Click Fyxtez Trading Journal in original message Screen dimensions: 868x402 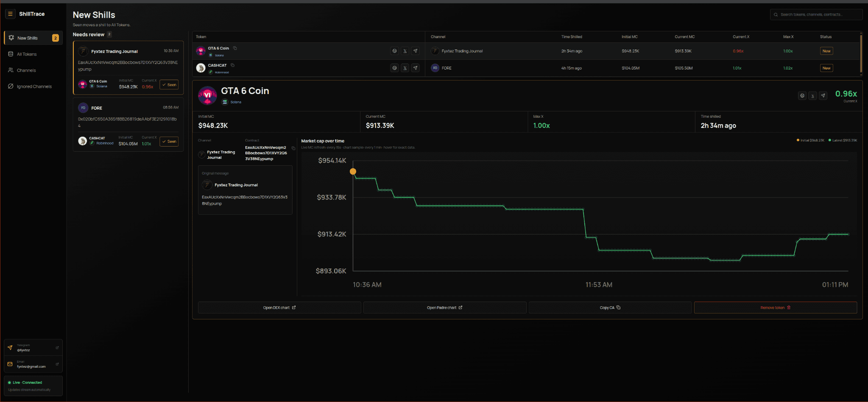click(236, 185)
